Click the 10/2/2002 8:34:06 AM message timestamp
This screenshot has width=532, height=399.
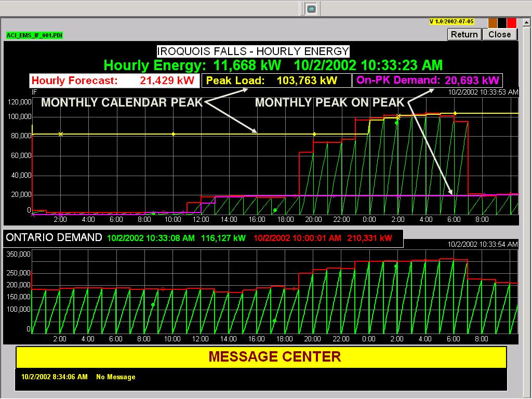[x=54, y=377]
